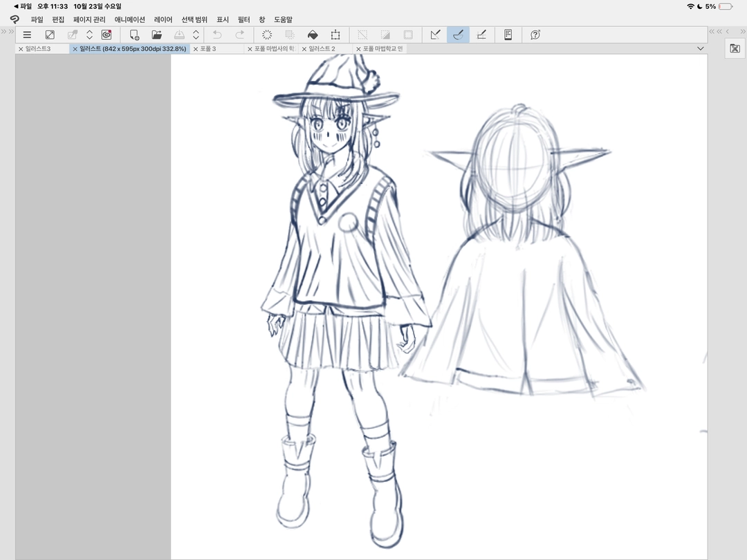Return to the 파일 app via the status bar
Image resolution: width=747 pixels, height=560 pixels.
tap(23, 6)
